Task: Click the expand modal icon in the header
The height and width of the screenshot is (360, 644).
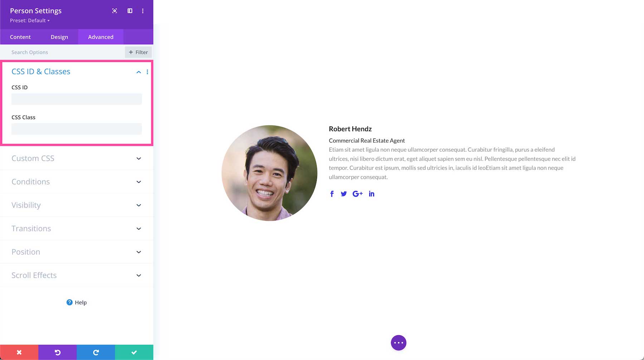Action: (114, 11)
